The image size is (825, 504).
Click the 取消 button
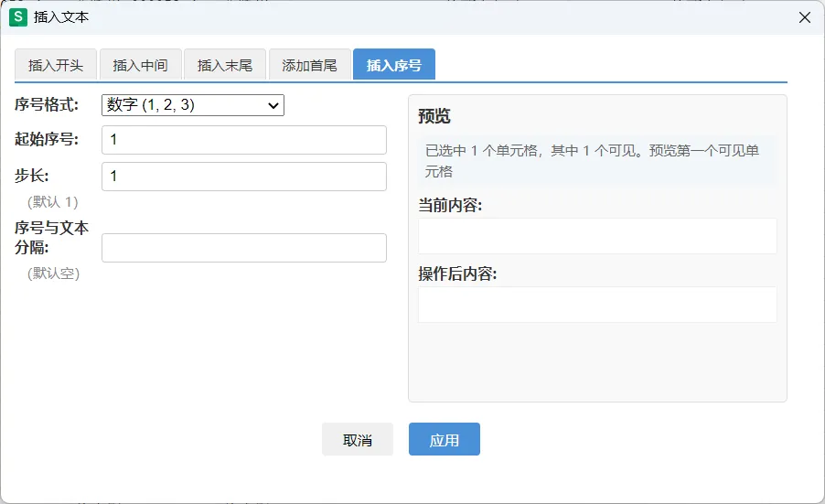[358, 439]
